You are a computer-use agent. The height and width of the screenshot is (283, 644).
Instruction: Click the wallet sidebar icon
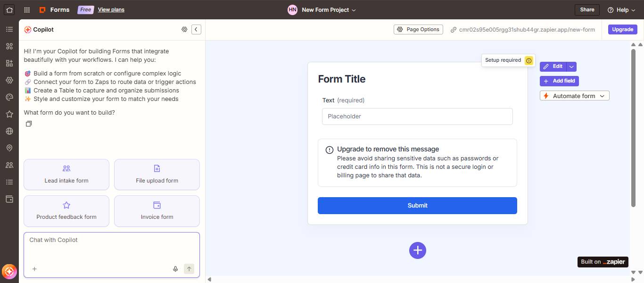click(9, 199)
